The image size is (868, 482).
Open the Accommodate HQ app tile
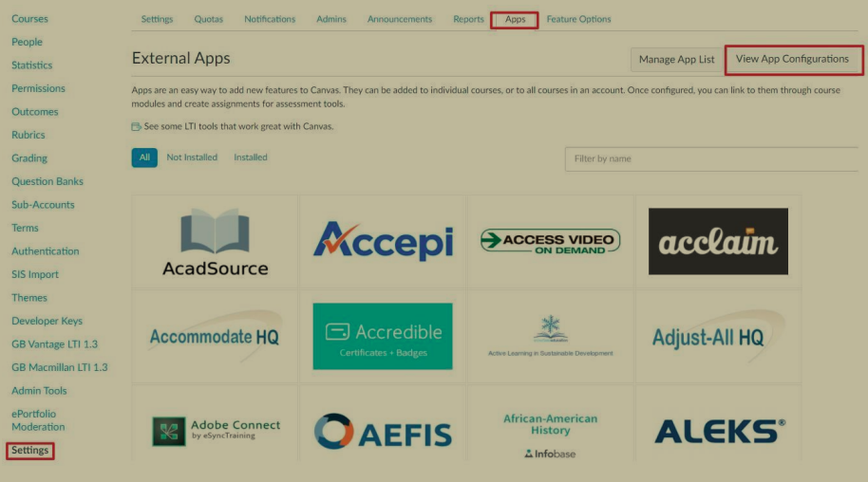215,337
